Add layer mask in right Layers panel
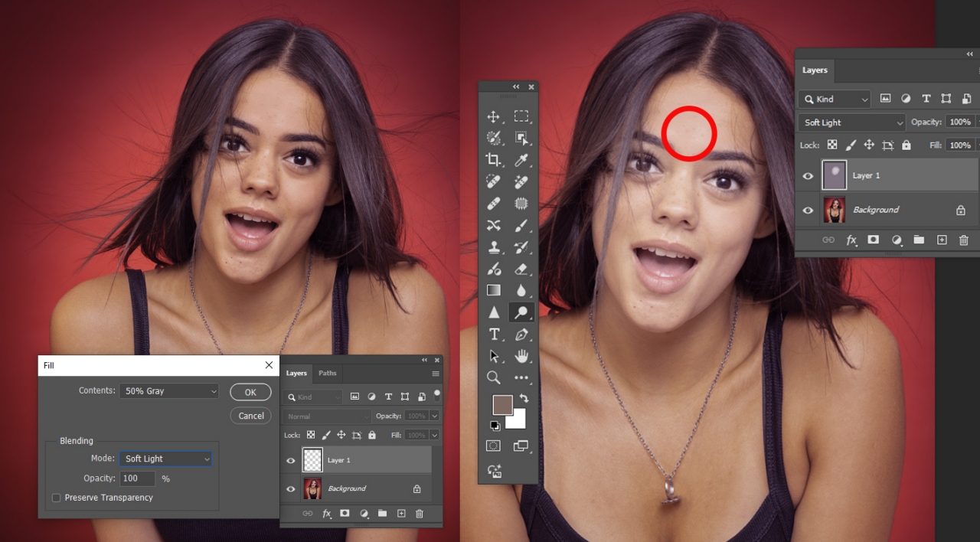The width and height of the screenshot is (980, 542). click(x=873, y=240)
